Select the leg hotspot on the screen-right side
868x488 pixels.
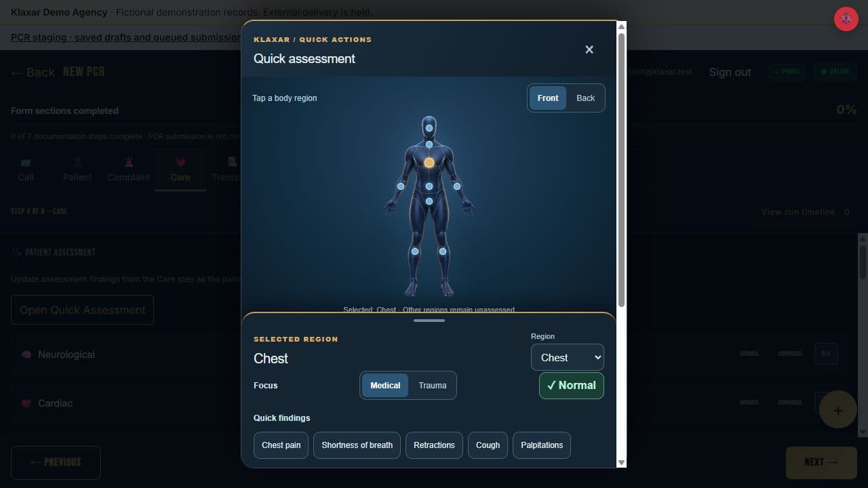click(443, 251)
